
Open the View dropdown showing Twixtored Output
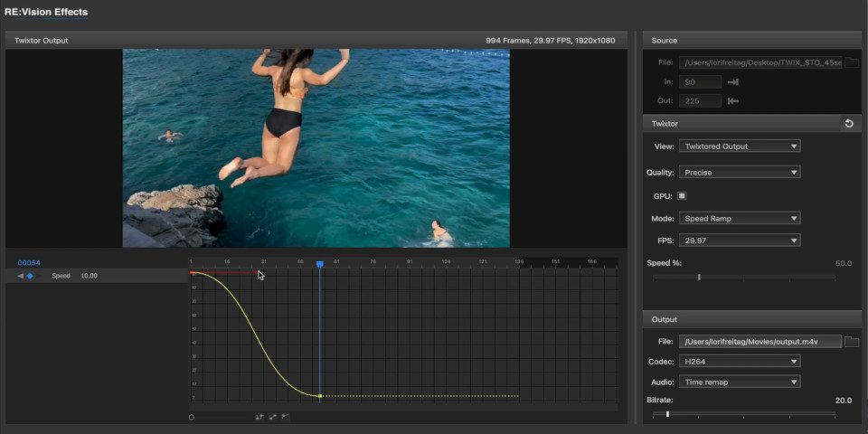click(740, 146)
